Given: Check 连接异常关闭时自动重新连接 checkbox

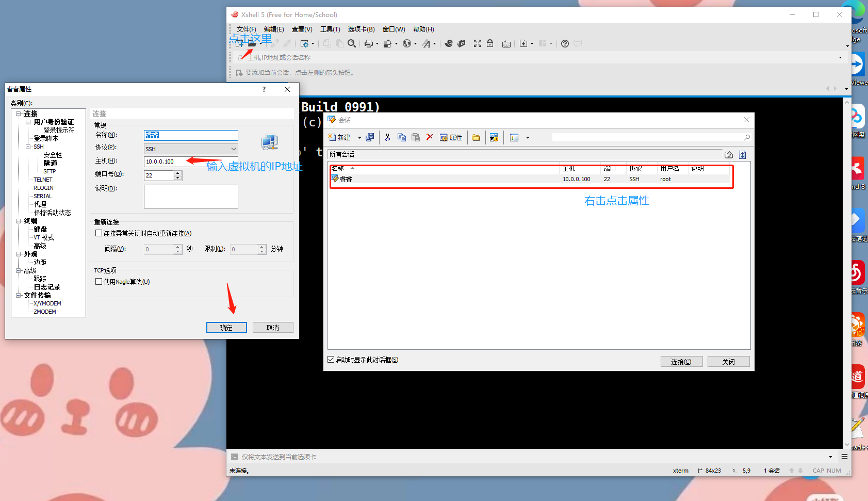Looking at the screenshot, I should (99, 233).
